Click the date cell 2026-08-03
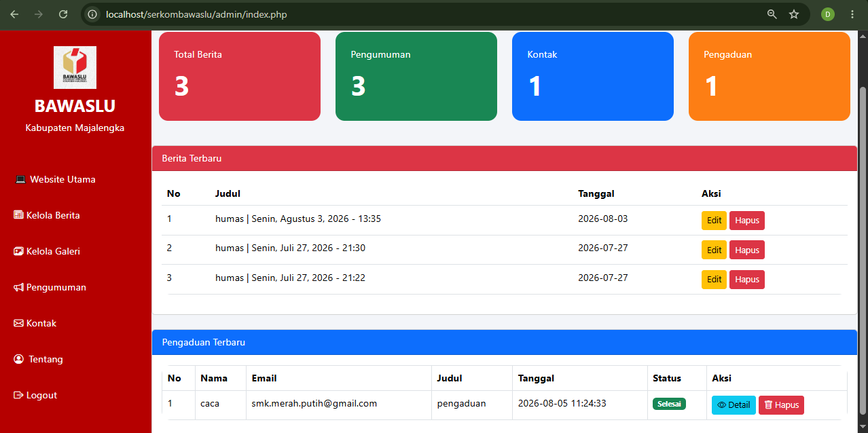 pos(603,219)
